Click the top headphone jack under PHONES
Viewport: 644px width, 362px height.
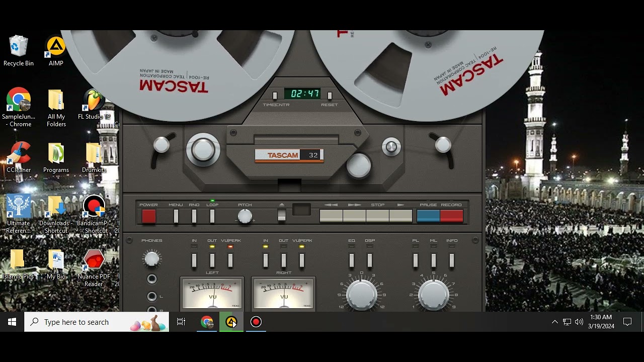point(151,279)
